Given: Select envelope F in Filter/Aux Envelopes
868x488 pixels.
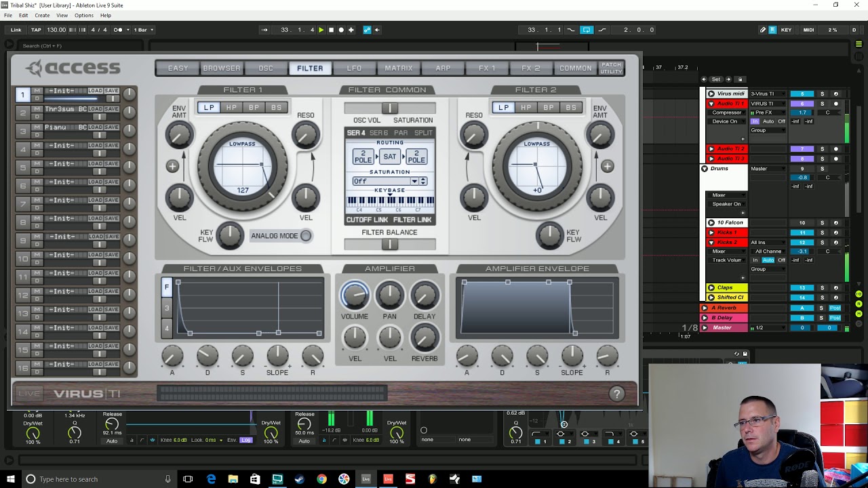Looking at the screenshot, I should click(x=167, y=287).
